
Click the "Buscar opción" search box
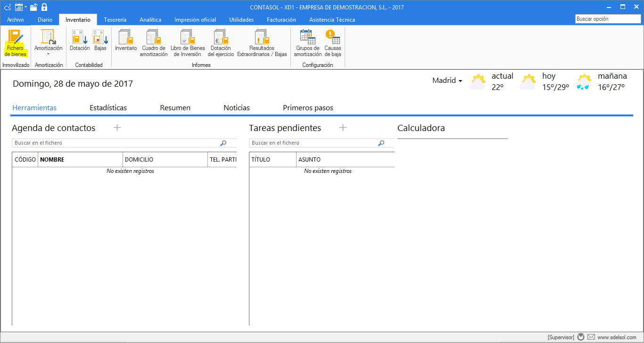(x=608, y=19)
